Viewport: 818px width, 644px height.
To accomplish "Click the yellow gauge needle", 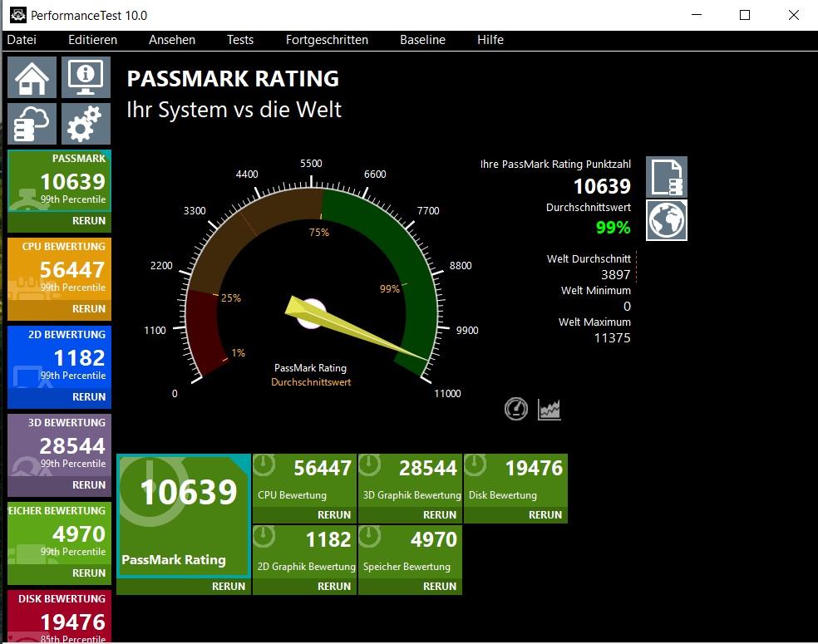I will [355, 329].
